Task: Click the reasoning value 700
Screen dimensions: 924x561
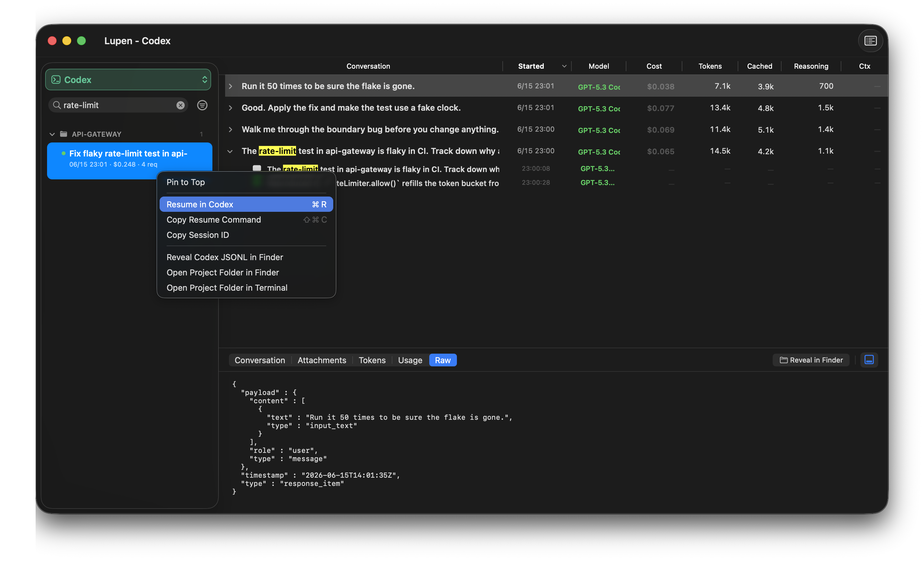Action: tap(826, 86)
